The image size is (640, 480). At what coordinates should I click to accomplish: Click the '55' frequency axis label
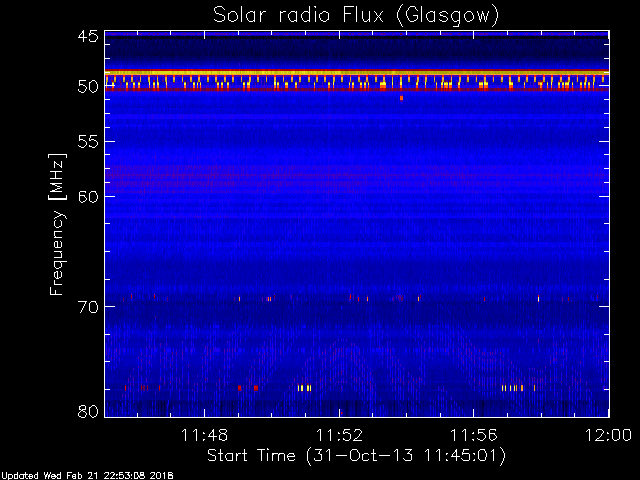[88, 142]
